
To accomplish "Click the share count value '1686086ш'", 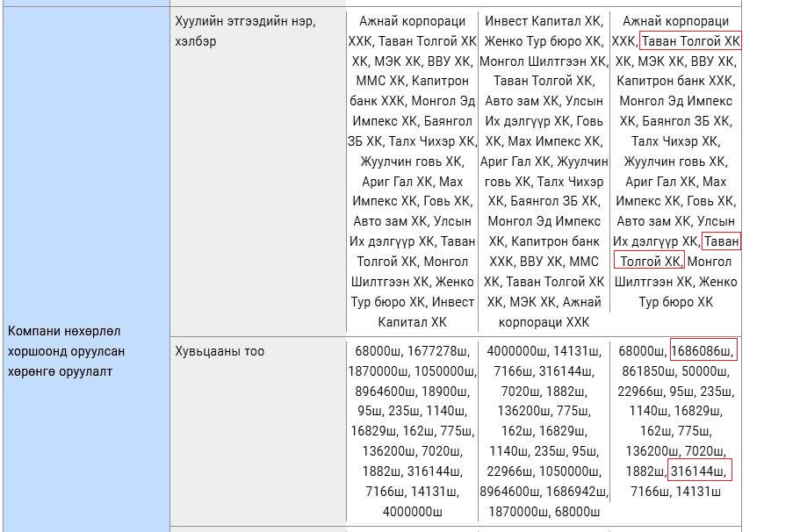I will (x=702, y=351).
